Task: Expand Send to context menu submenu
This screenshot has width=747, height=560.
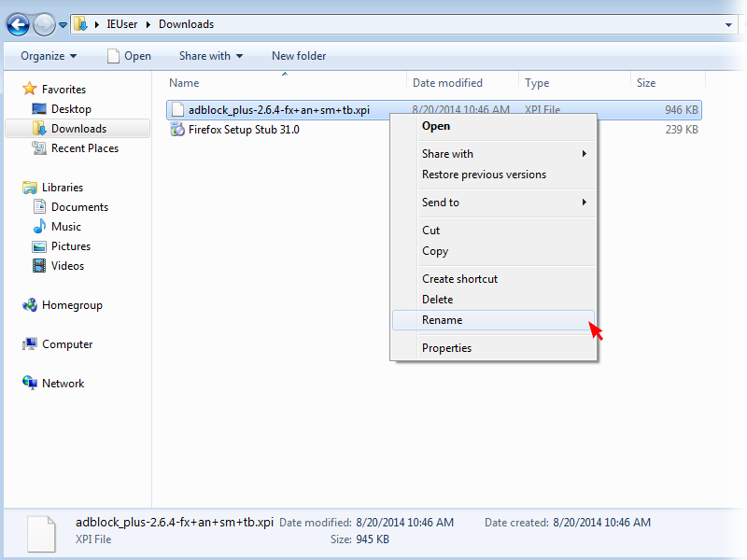Action: (493, 203)
